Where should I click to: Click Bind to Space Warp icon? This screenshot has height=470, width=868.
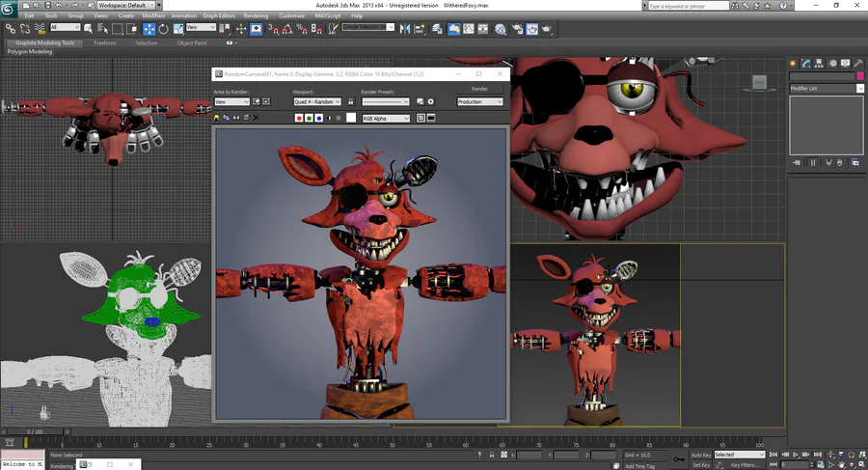tap(40, 29)
